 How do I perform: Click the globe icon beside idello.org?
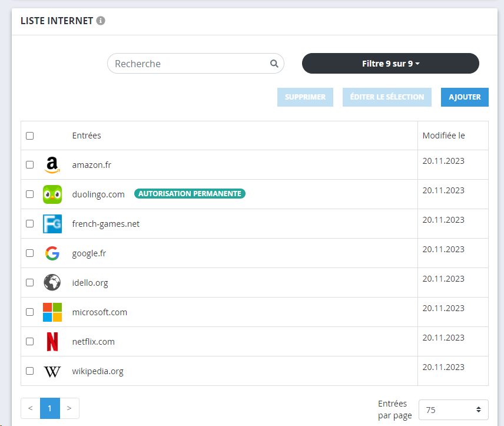pyautogui.click(x=52, y=282)
